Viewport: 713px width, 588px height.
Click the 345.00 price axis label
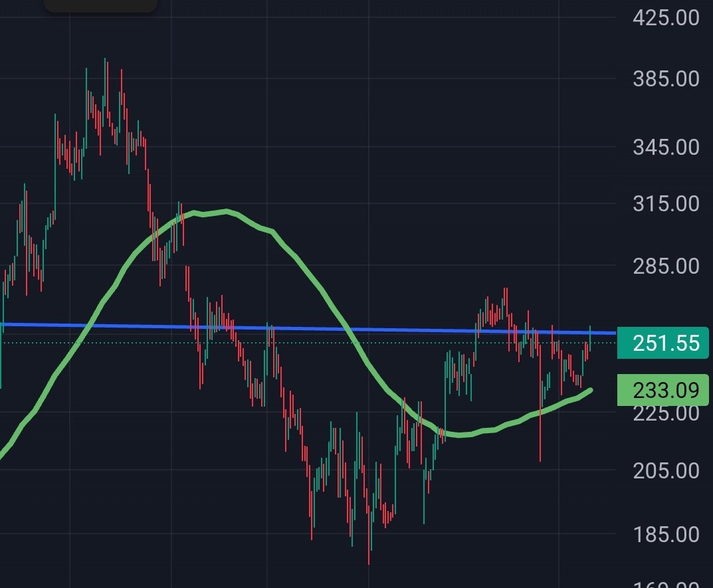tap(666, 147)
